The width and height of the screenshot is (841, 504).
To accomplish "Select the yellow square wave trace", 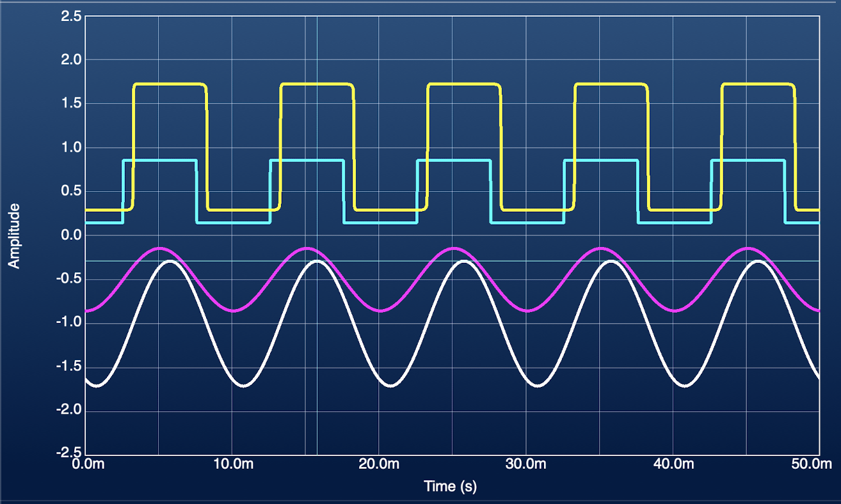I will (x=170, y=84).
